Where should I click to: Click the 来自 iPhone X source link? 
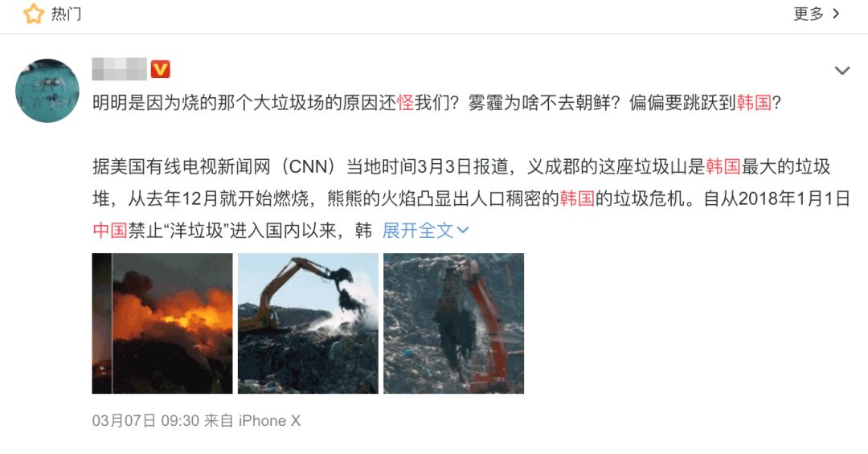click(x=252, y=421)
